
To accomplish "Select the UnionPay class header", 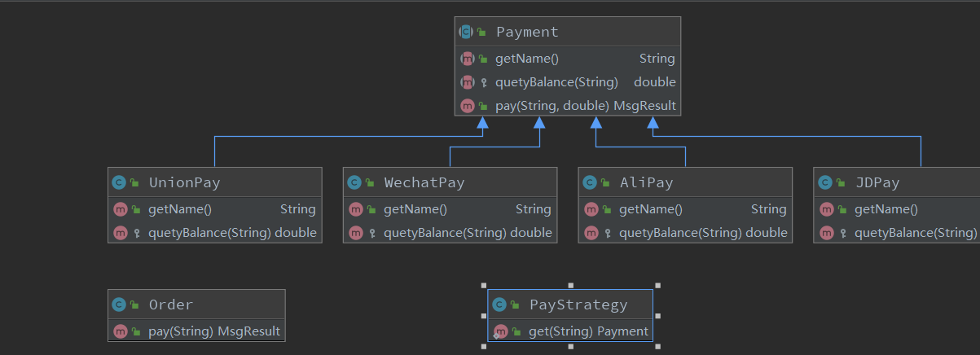I will point(213,182).
